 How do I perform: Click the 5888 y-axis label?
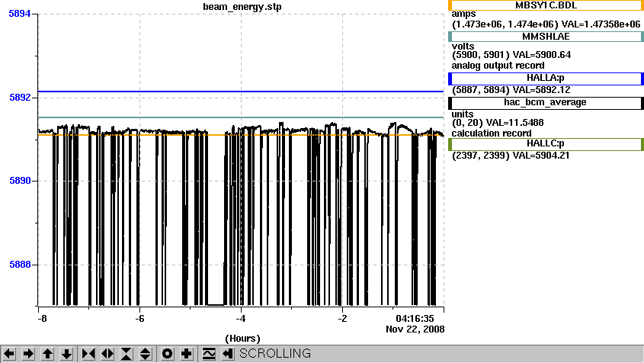20,265
